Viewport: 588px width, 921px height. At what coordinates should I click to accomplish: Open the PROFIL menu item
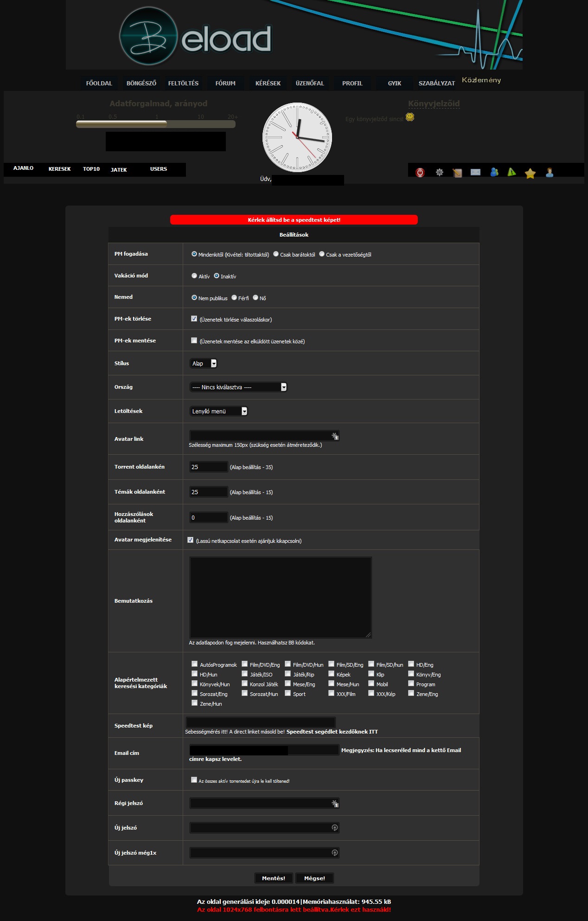[352, 84]
